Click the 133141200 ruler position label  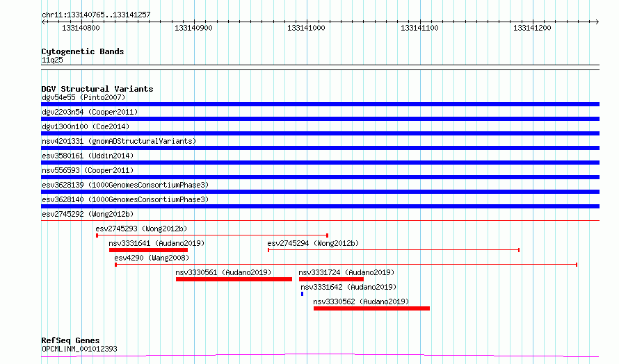point(532,28)
